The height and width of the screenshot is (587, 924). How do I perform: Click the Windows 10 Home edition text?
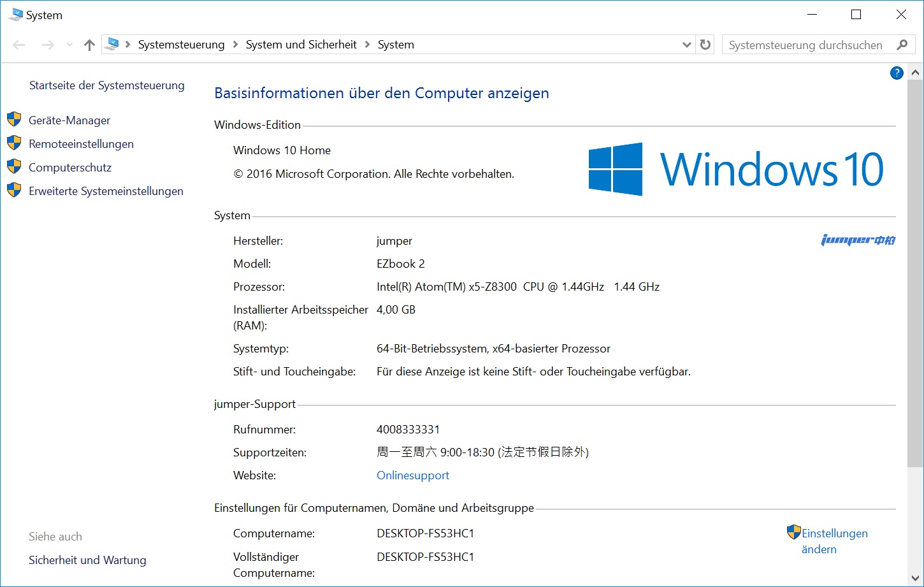tap(282, 150)
